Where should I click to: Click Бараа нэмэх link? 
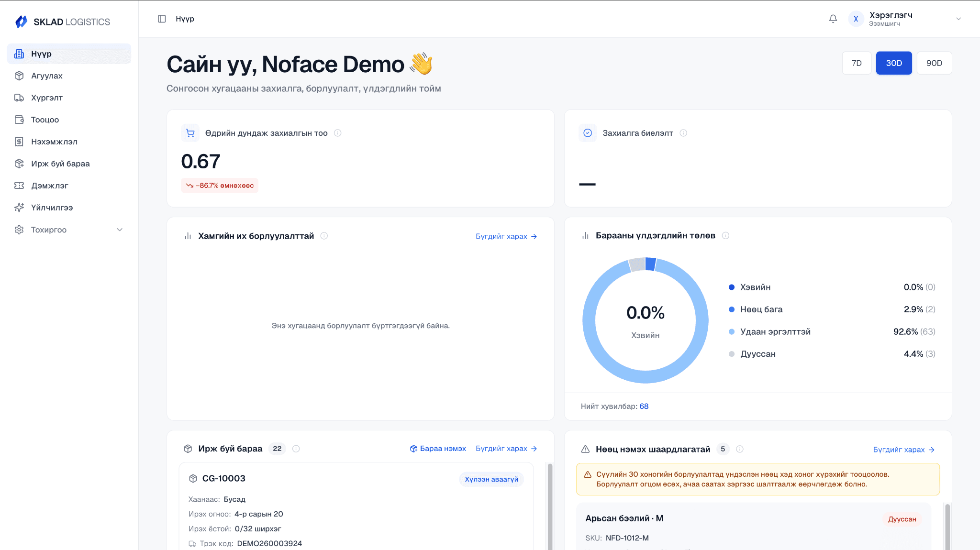coord(438,449)
